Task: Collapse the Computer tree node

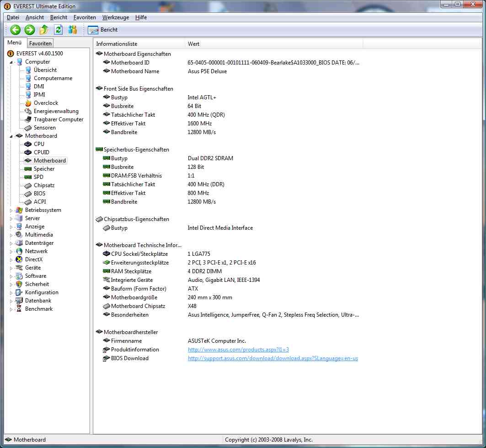Action: (11, 62)
